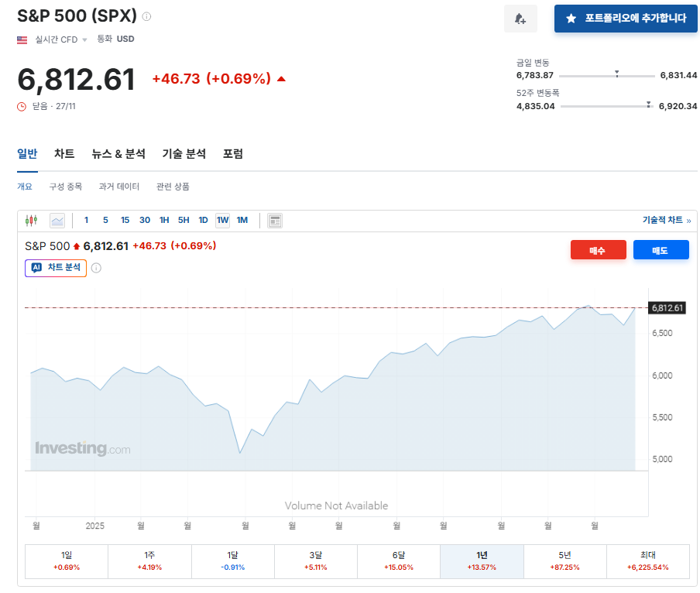
Task: Click the large 6,812.61 price value
Action: [76, 80]
